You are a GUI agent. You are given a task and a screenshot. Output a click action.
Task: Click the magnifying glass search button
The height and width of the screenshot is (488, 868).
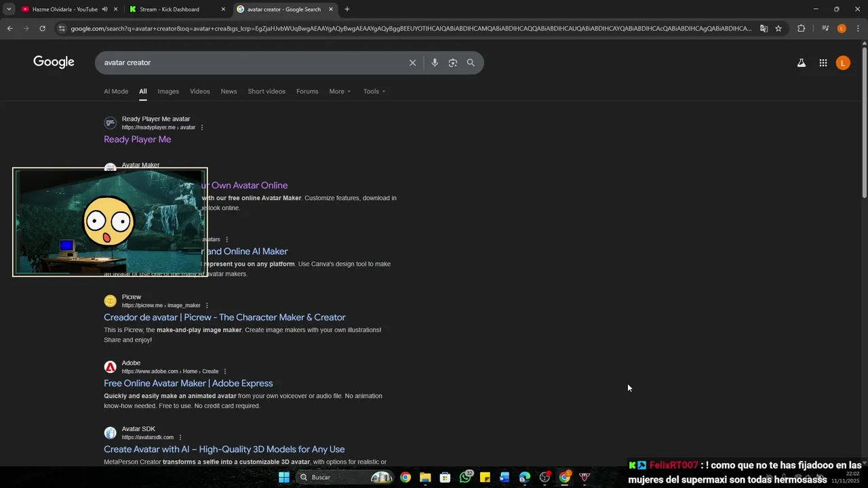coord(471,62)
